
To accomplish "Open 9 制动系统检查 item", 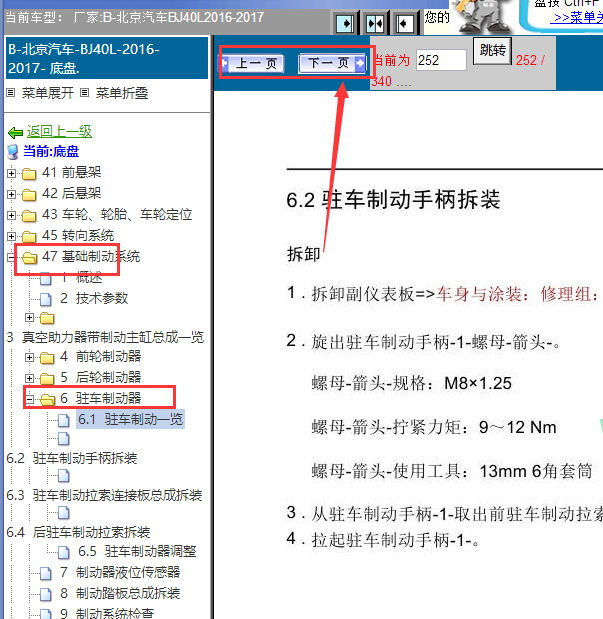I will pos(107,613).
